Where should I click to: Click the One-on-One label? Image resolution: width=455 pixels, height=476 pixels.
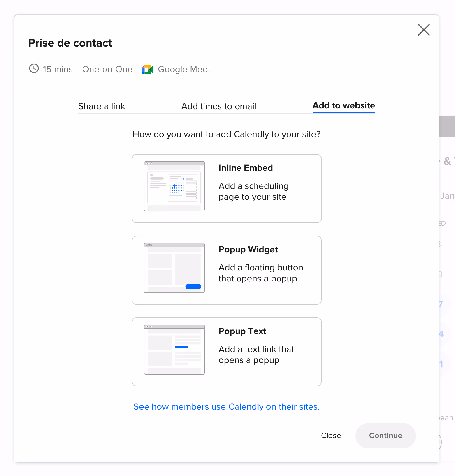point(107,69)
